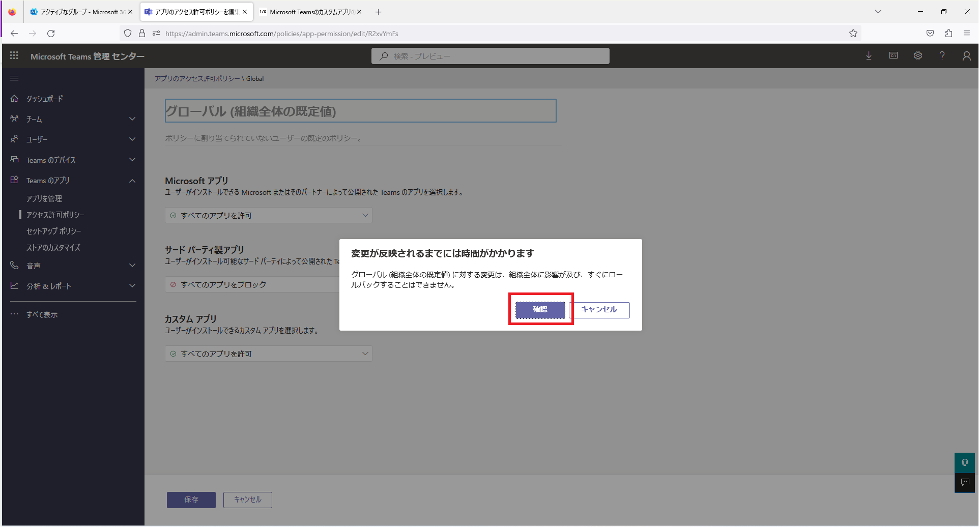Click the home dashboard icon

(14, 98)
